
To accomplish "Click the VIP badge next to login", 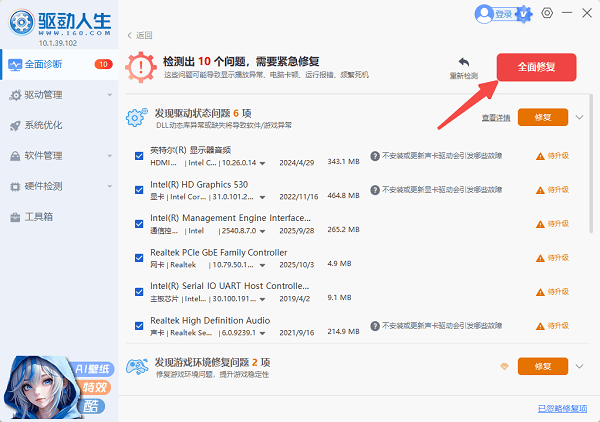I will click(527, 13).
